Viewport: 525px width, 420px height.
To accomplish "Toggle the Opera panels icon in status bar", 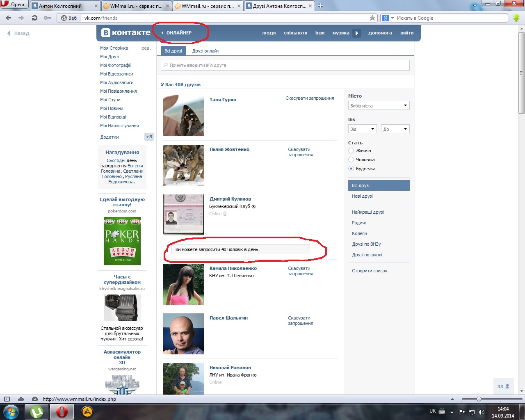I will pyautogui.click(x=7, y=399).
